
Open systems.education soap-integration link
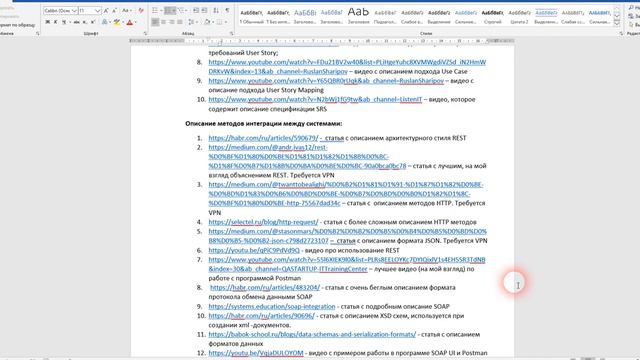pos(272,306)
